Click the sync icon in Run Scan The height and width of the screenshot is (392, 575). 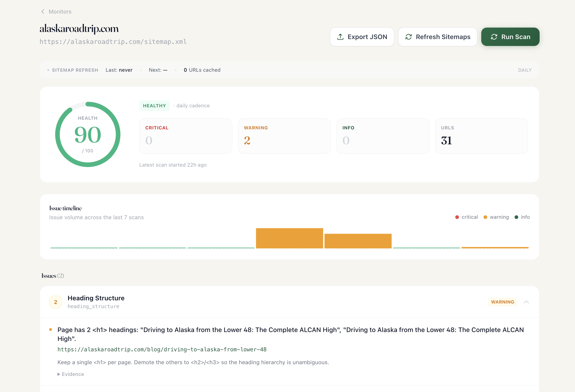[x=494, y=37]
